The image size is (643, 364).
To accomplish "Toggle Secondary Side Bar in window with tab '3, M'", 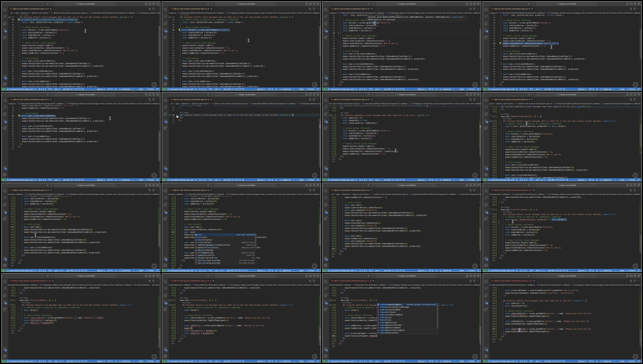I will (635, 185).
